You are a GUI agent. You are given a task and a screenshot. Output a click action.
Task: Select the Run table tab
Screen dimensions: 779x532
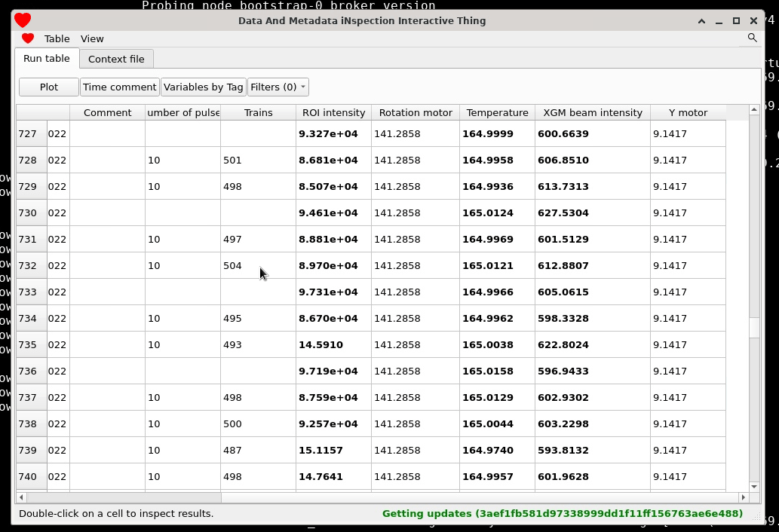[47, 58]
